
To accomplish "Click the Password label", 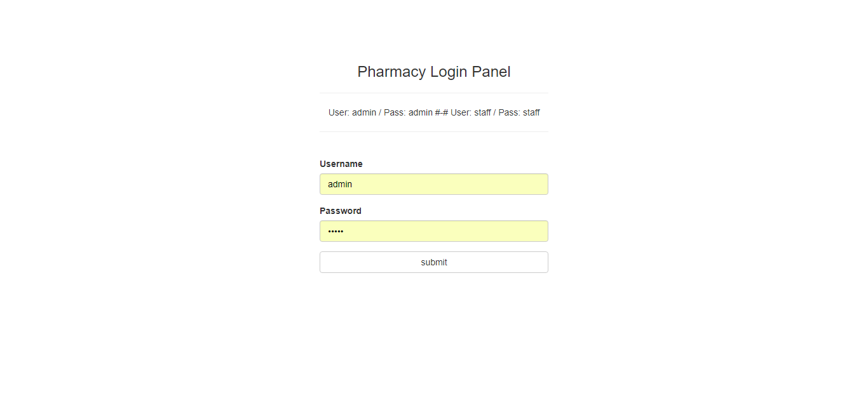I will click(x=341, y=210).
